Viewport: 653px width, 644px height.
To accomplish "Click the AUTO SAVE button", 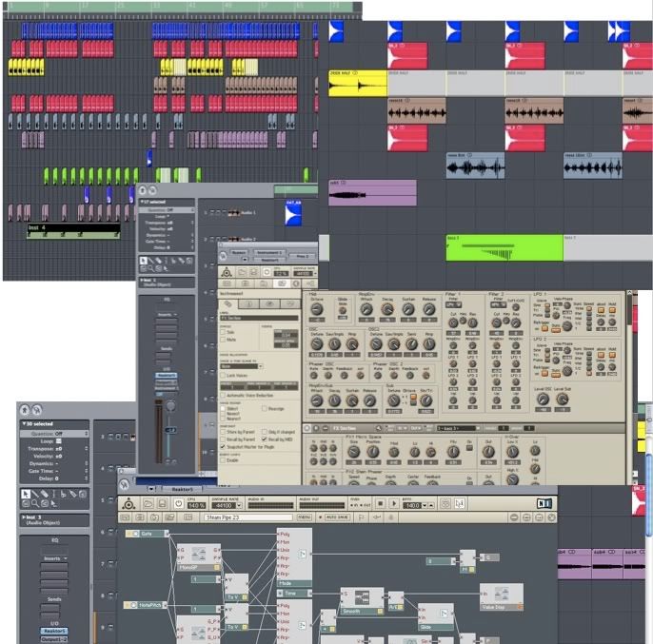I will pos(336,517).
